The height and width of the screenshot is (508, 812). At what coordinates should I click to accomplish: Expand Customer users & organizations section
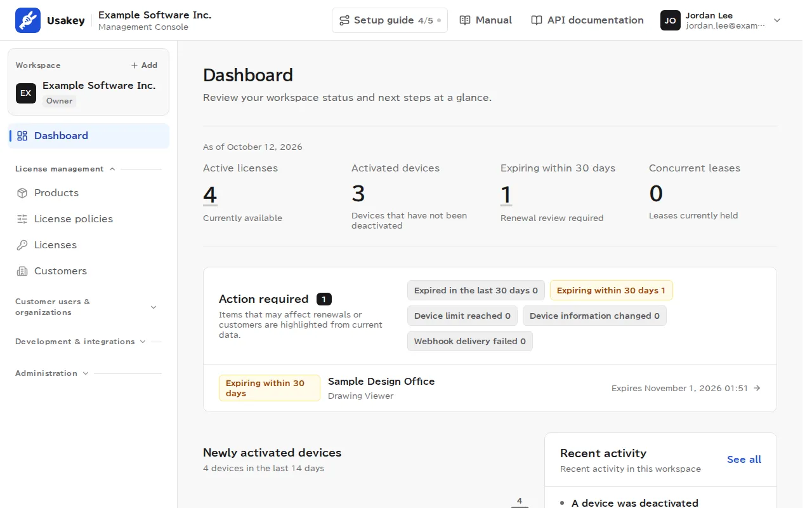click(88, 307)
